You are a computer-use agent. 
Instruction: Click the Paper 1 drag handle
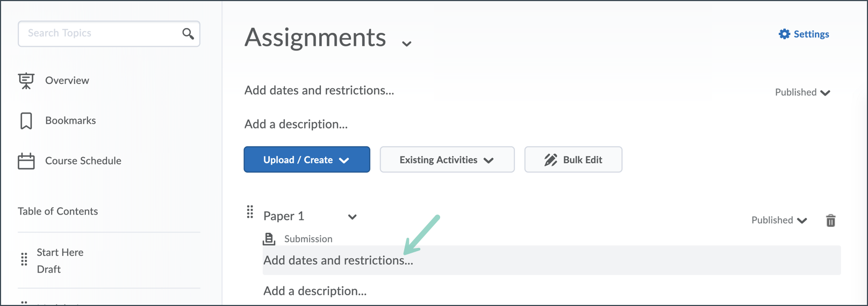[x=250, y=212]
